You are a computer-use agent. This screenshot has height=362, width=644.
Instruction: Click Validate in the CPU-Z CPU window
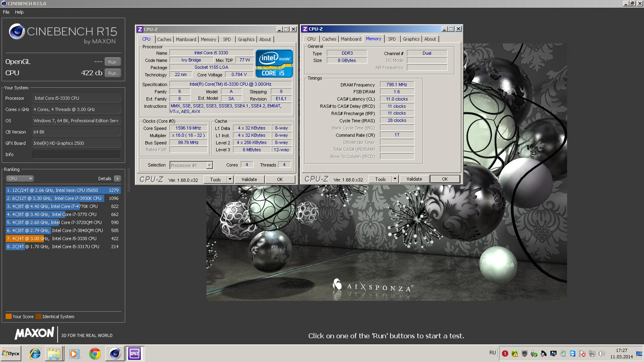[x=249, y=179]
